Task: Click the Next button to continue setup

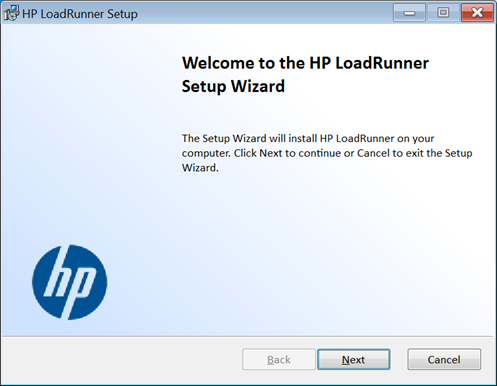Action: pos(354,359)
